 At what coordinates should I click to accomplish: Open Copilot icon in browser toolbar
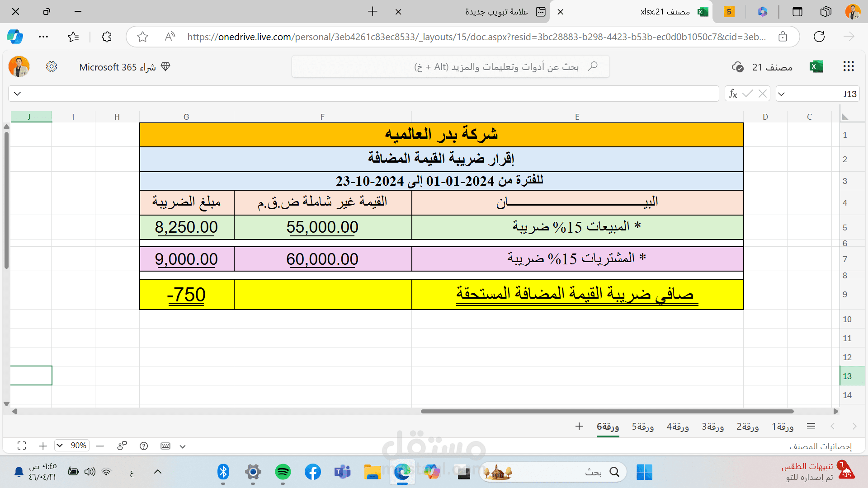point(15,37)
